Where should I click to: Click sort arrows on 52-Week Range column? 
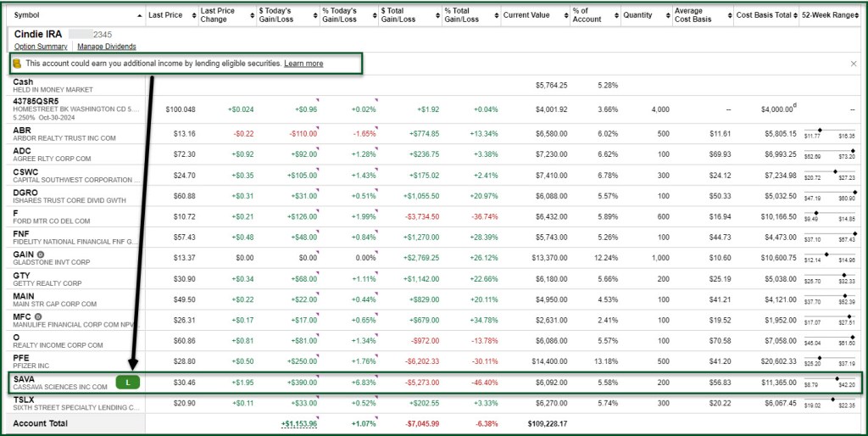click(x=858, y=15)
